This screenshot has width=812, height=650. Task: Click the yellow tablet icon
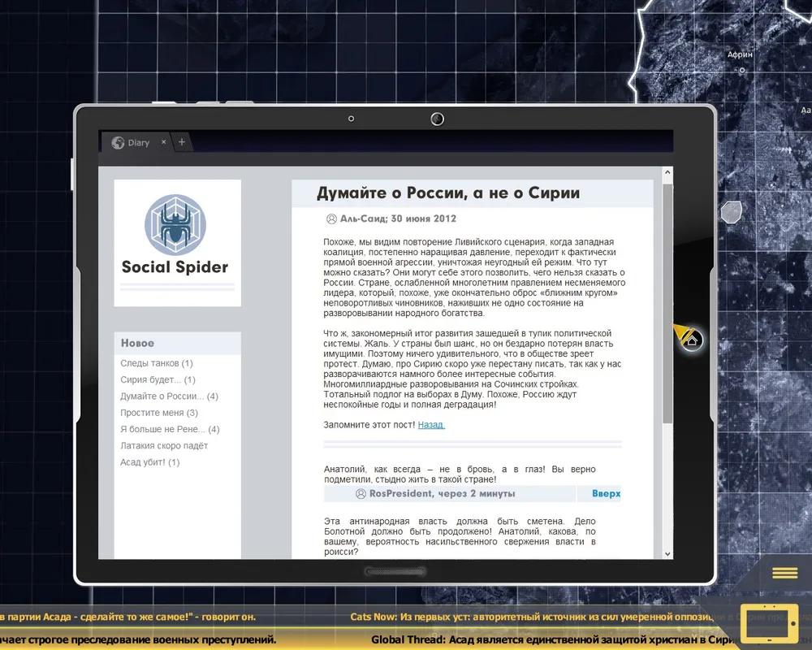(770, 623)
